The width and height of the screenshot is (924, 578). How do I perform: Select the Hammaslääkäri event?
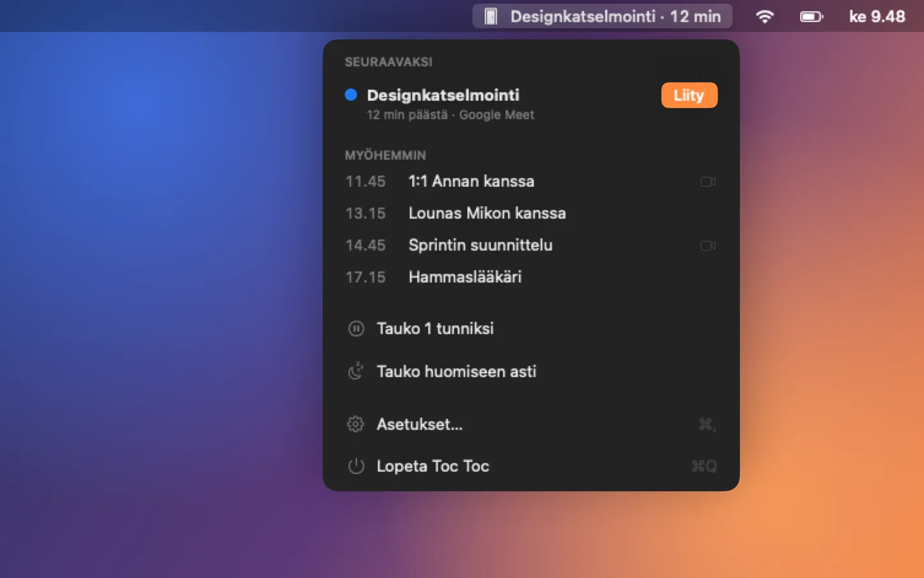pos(531,277)
